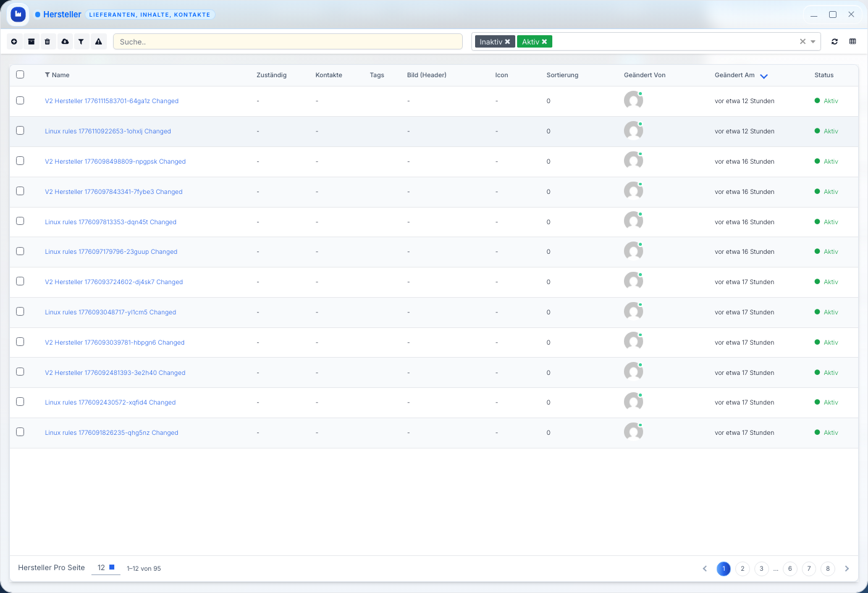Check row V2 Hersteller 1776093039781-hbpgn6

pos(20,342)
